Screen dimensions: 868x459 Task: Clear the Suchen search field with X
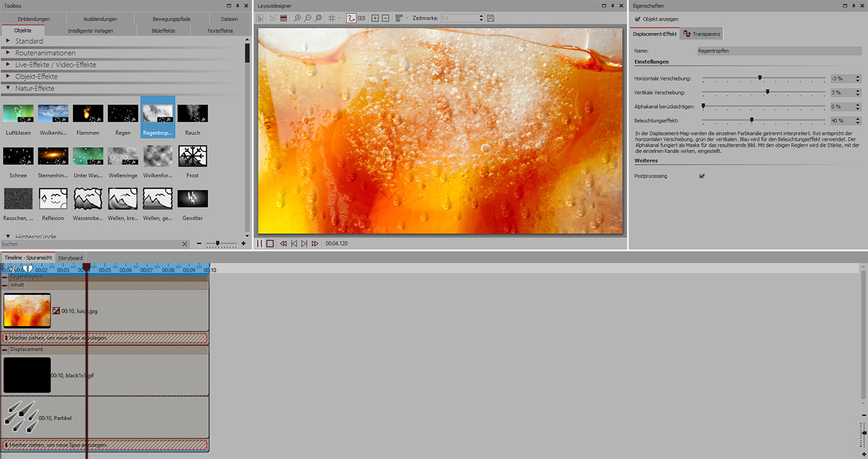[x=185, y=245]
